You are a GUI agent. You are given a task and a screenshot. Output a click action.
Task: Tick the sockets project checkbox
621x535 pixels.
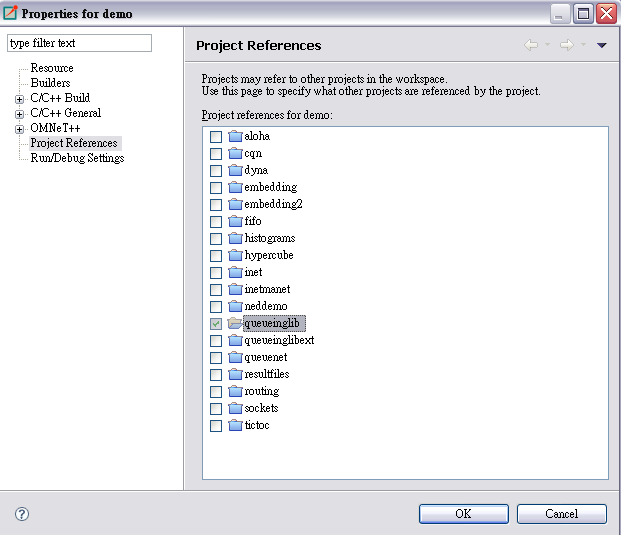click(216, 408)
